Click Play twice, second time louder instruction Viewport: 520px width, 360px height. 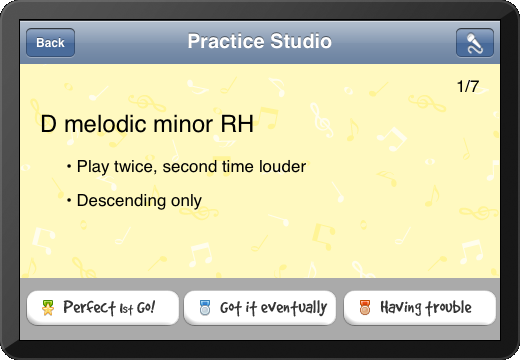[x=191, y=166]
